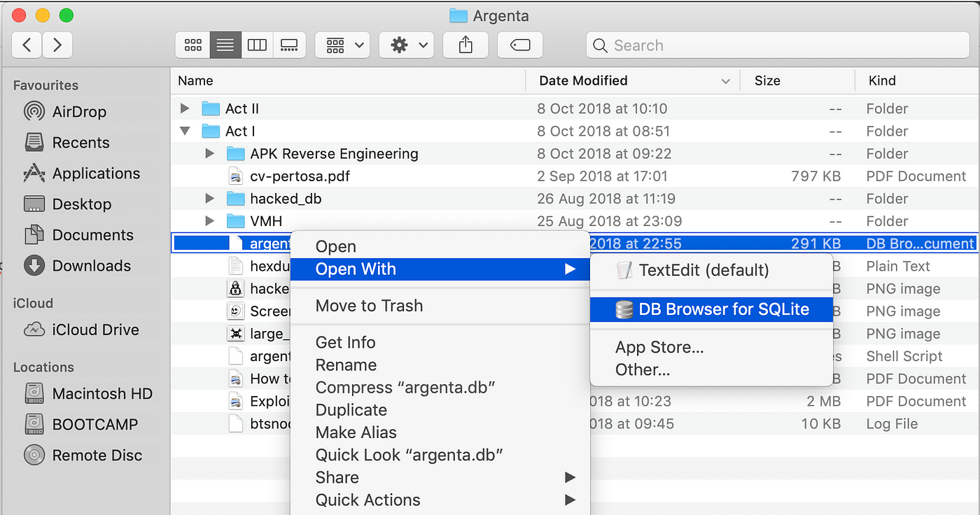Open the gear Action menu

pyautogui.click(x=407, y=45)
